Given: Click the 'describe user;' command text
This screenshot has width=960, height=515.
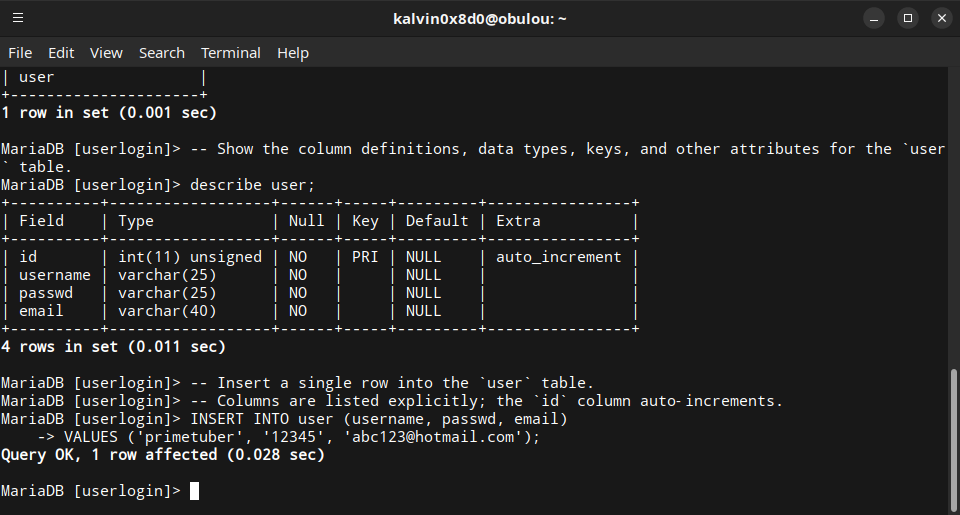Looking at the screenshot, I should coord(252,185).
